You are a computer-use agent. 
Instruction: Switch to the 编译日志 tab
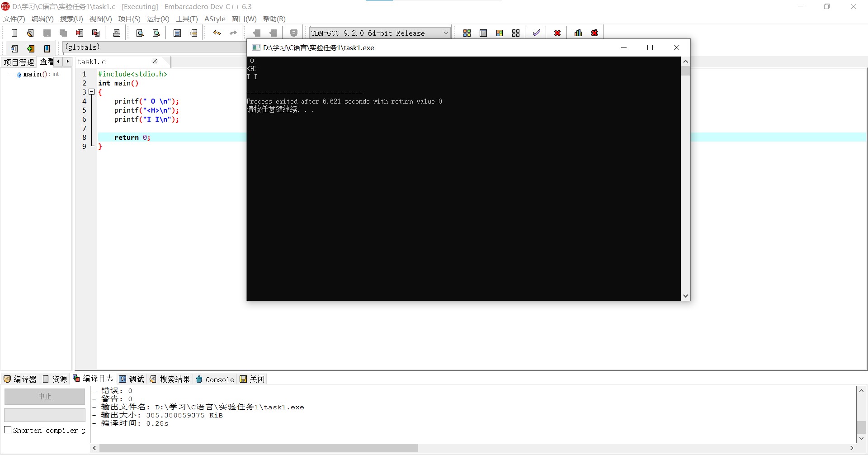[x=94, y=379]
